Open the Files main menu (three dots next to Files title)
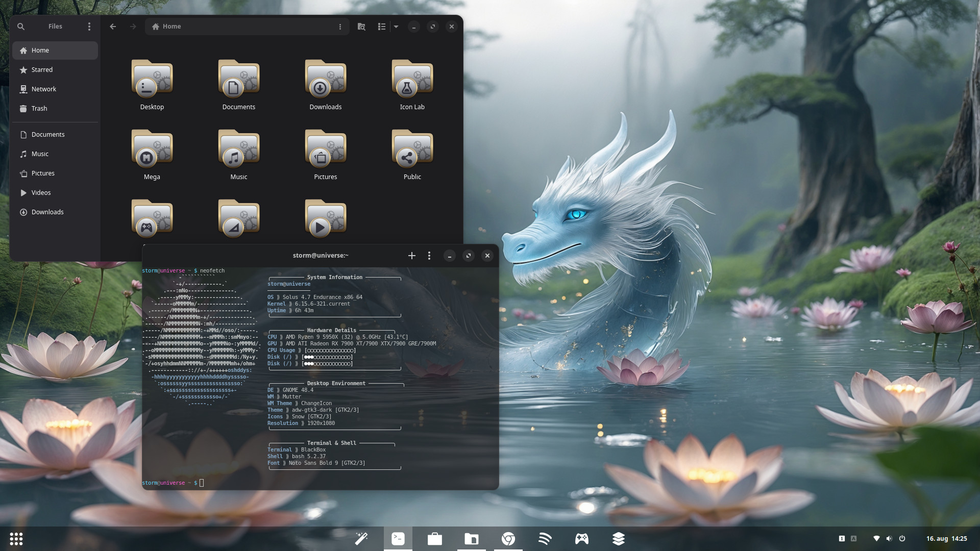 pos(89,27)
